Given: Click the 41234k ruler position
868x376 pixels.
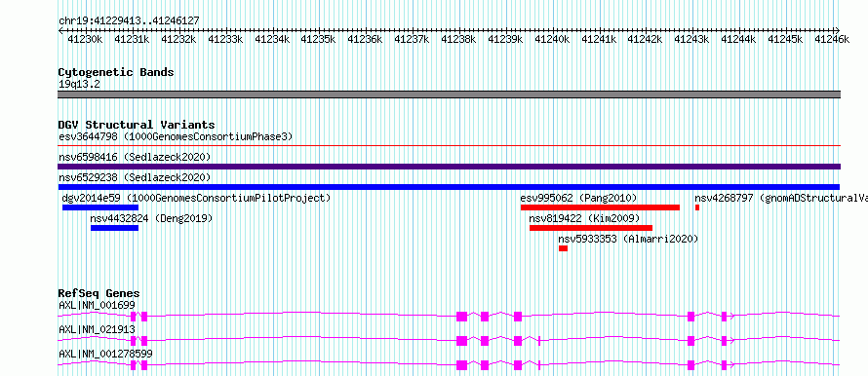Looking at the screenshot, I should 272,39.
